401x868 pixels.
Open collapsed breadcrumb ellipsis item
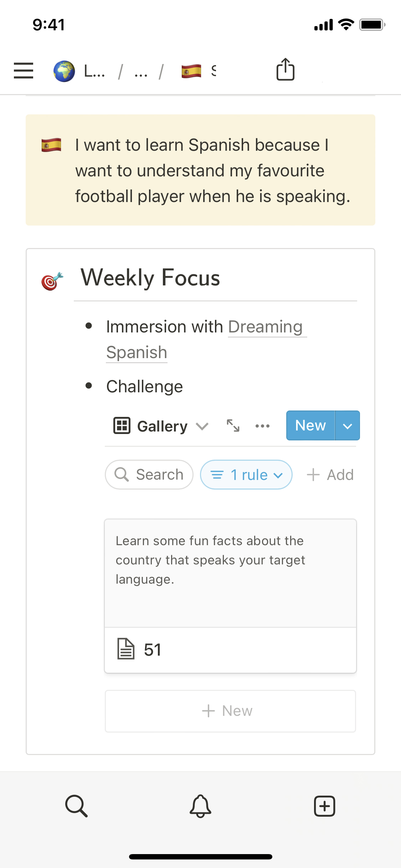click(141, 72)
